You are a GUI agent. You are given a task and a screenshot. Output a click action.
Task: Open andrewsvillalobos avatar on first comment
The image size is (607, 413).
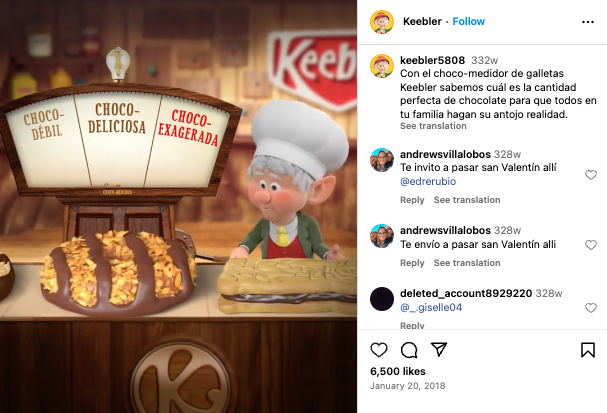click(x=382, y=159)
